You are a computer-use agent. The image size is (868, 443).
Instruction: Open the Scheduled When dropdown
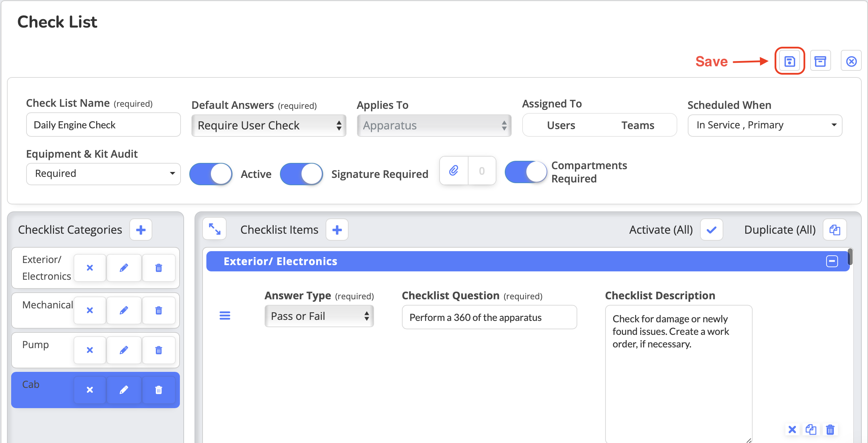pyautogui.click(x=765, y=125)
